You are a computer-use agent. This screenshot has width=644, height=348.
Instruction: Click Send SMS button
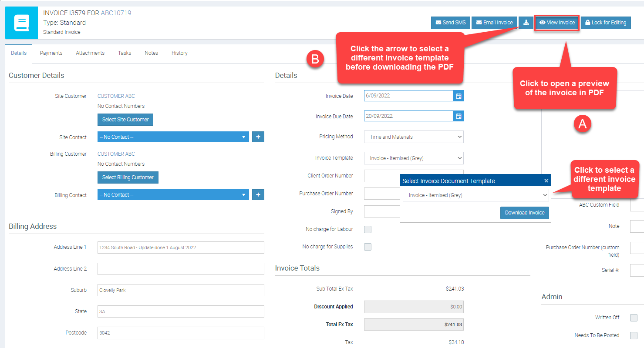tap(451, 23)
